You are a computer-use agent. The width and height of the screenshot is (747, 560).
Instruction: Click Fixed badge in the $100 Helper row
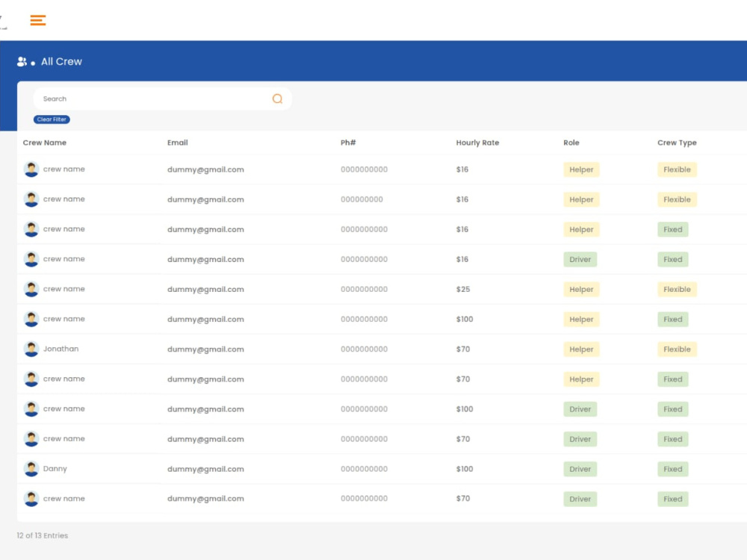pos(673,319)
